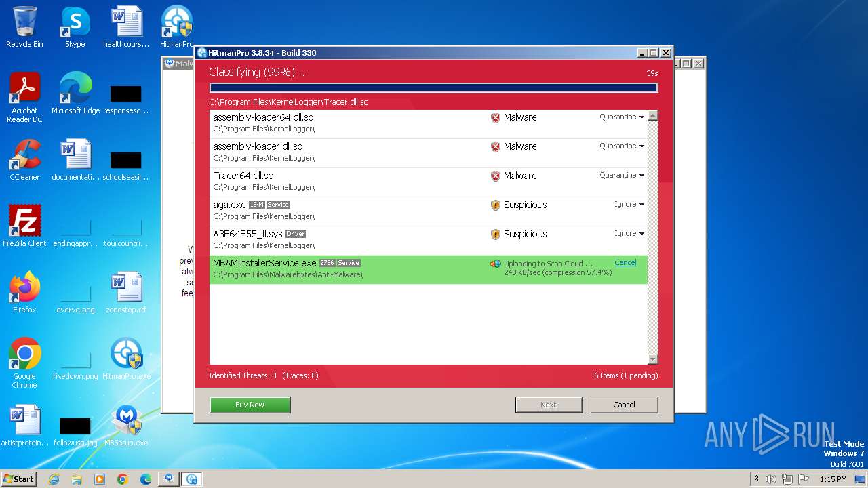
Task: Click the path C:\Program Files\KernelLogger\Tracer.dll.sc
Action: pyautogui.click(x=288, y=102)
